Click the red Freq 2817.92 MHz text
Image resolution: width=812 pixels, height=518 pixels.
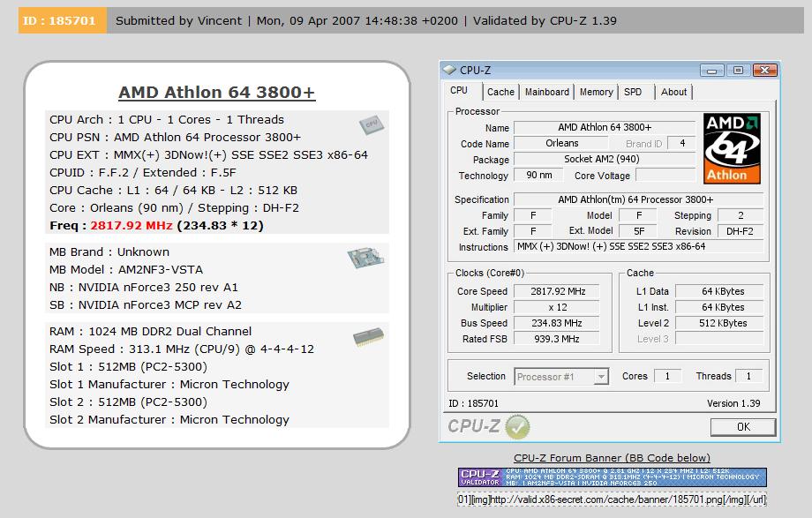(131, 226)
